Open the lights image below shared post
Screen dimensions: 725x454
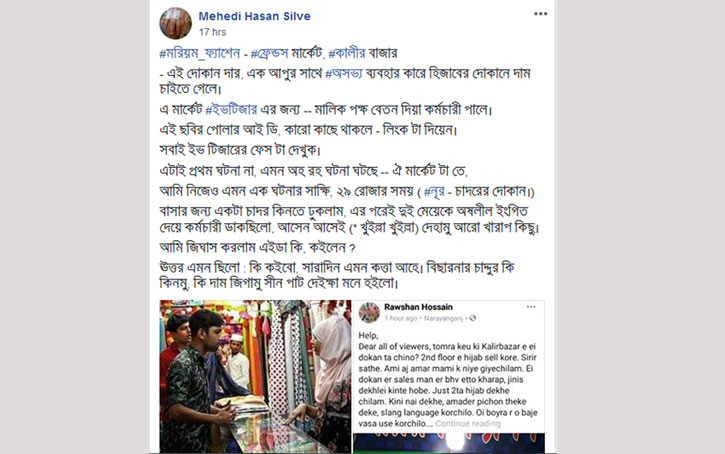point(449,443)
